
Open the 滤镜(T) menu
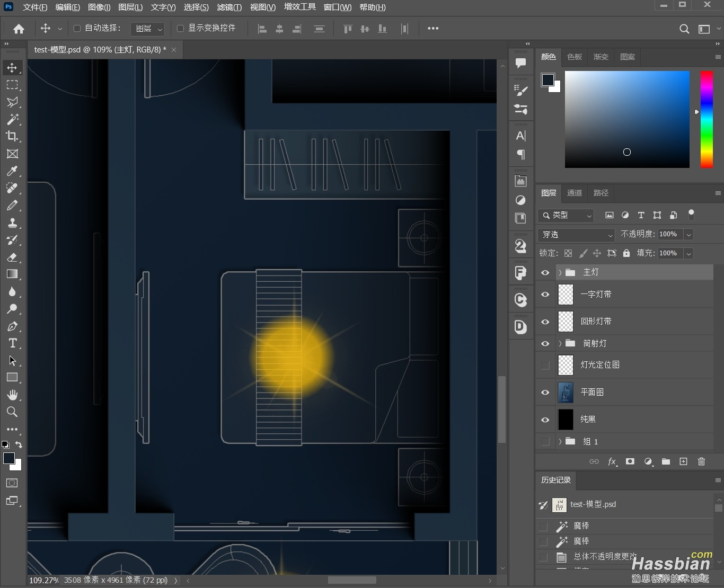229,7
